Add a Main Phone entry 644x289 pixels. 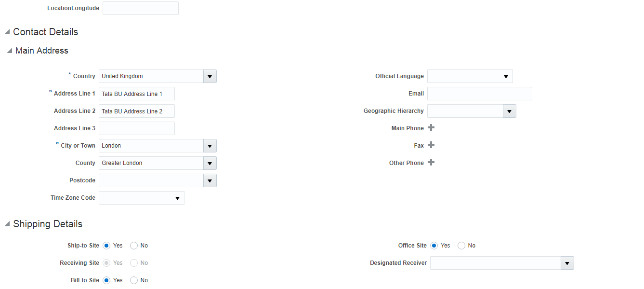[431, 128]
